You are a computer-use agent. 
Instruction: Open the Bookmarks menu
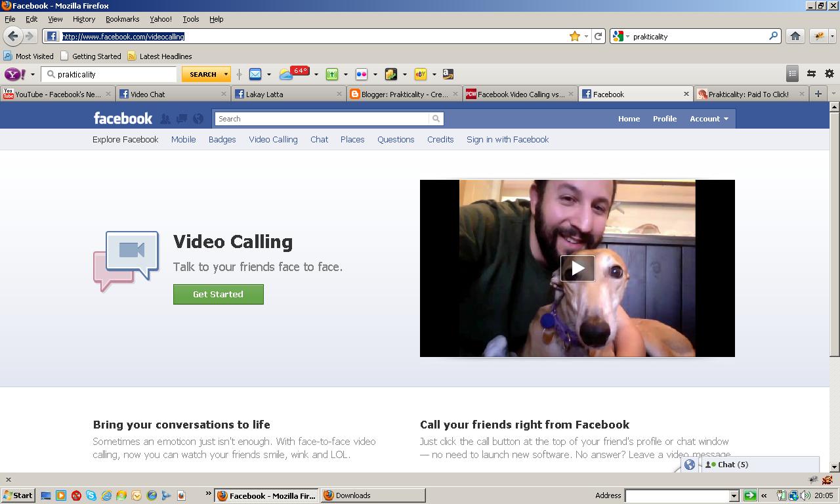tap(123, 19)
